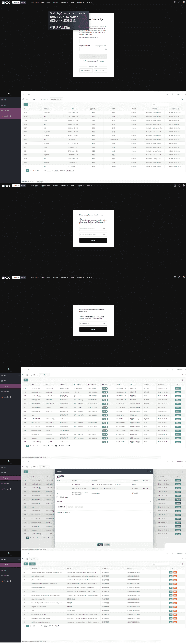Screen dimensions: 186x644
Task: Click the lock icon in the 配置内容 list panel
Action: pos(172,554)
